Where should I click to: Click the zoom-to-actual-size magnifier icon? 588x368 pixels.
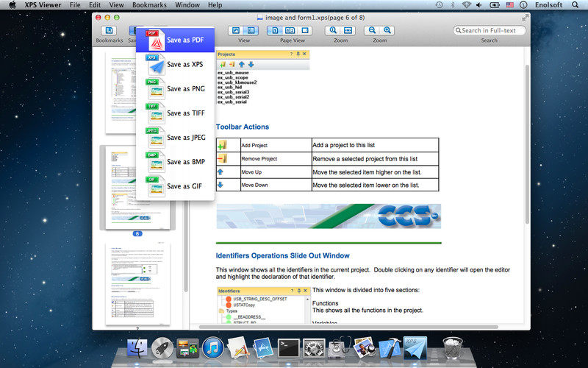tap(333, 30)
